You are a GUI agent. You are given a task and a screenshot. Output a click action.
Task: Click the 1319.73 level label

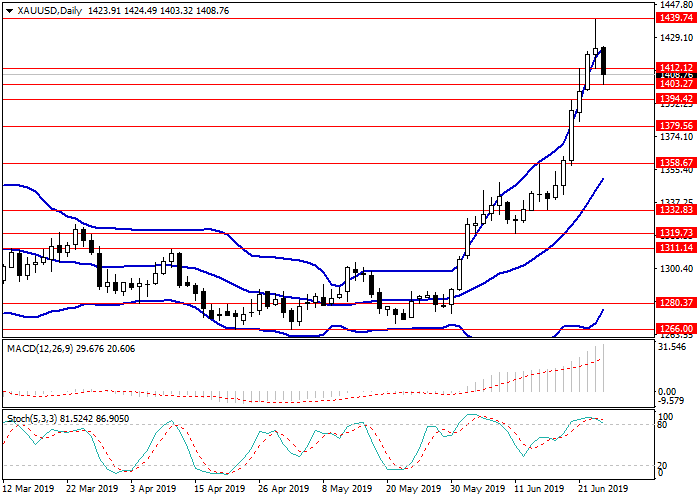pyautogui.click(x=676, y=232)
